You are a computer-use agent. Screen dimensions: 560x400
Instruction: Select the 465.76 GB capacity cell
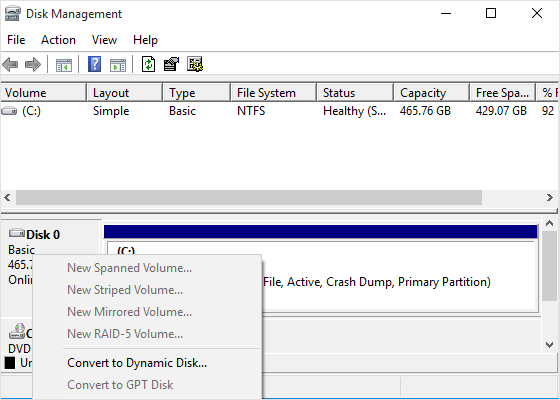[425, 111]
